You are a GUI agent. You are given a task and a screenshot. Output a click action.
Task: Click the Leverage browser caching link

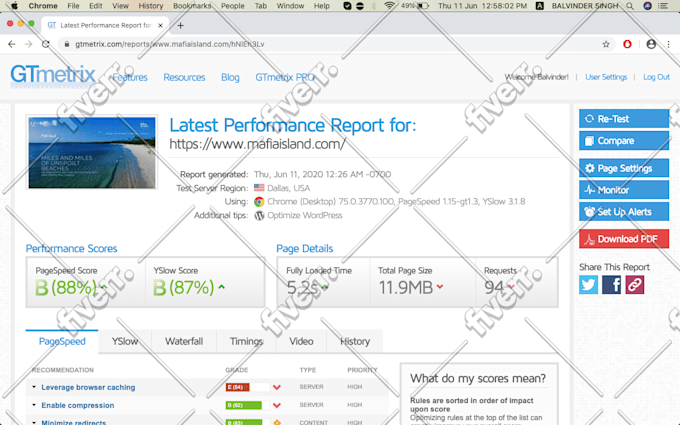coord(88,387)
